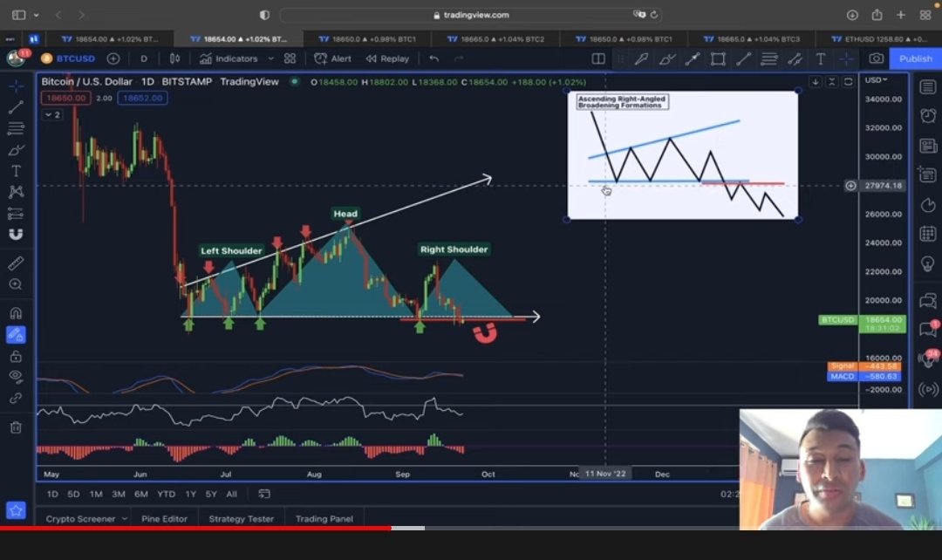Take a chart snapshot with camera icon
Screen dimensions: 942x560
[x=877, y=58]
